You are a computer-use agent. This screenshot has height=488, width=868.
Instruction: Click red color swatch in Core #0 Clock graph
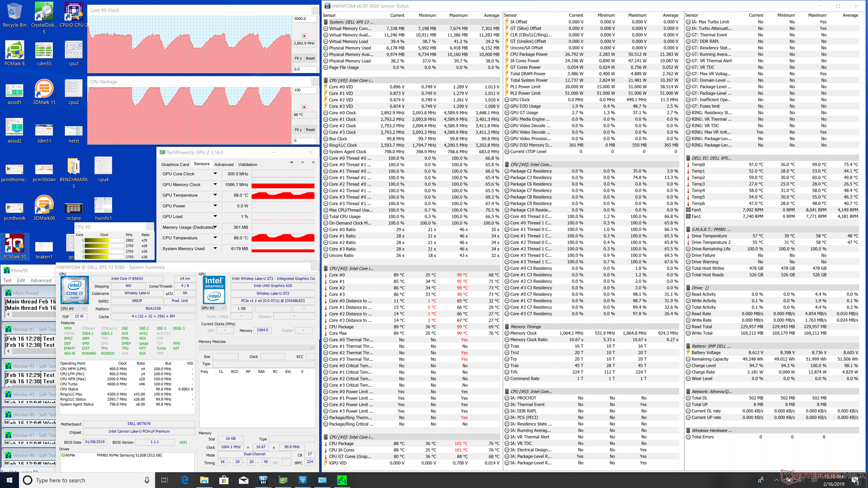(304, 36)
